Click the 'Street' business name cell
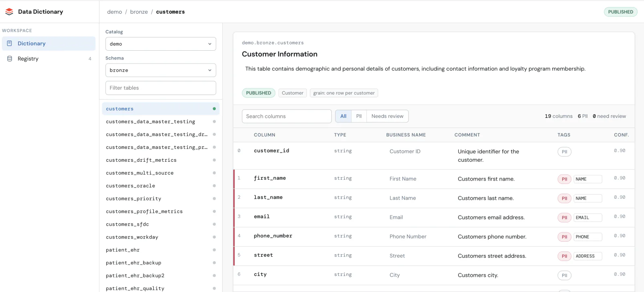Screen dimensions: 644x292 (397, 256)
